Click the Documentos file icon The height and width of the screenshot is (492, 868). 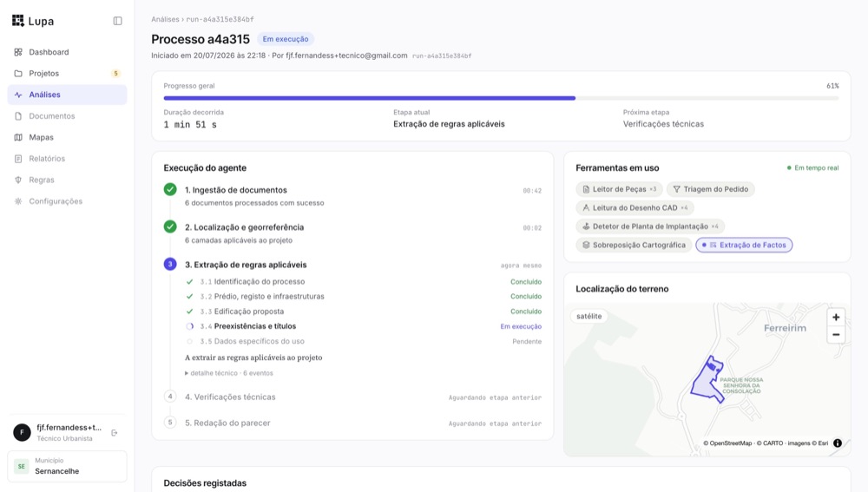click(18, 116)
